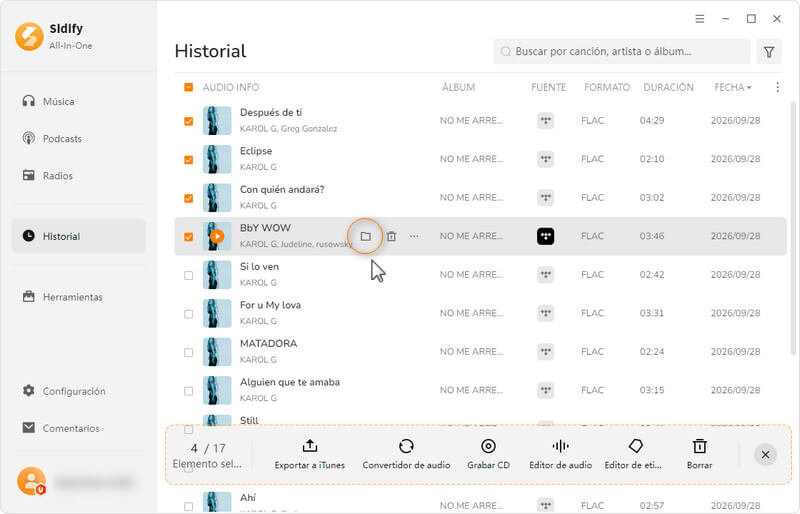Viewport: 800px width, 514px height.
Task: Click the ÁLBUM column header
Action: tap(458, 87)
